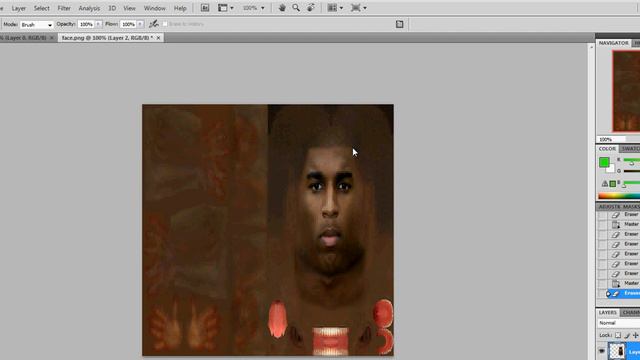Click the out-of-gamut warning triangle

pyautogui.click(x=604, y=184)
